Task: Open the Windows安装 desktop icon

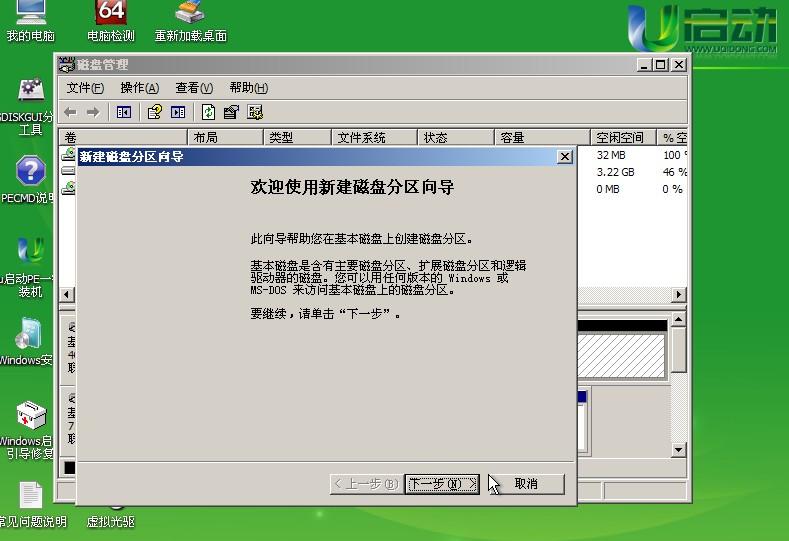Action: coord(28,341)
